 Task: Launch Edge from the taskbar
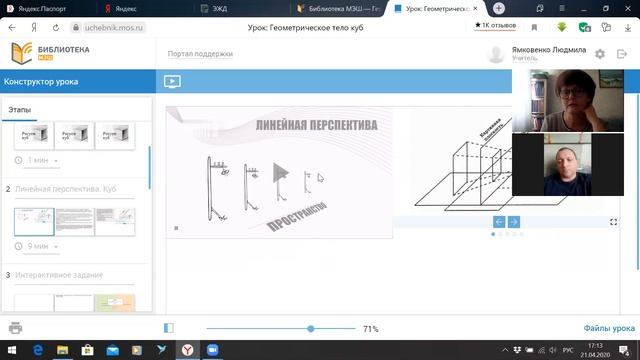(38, 350)
